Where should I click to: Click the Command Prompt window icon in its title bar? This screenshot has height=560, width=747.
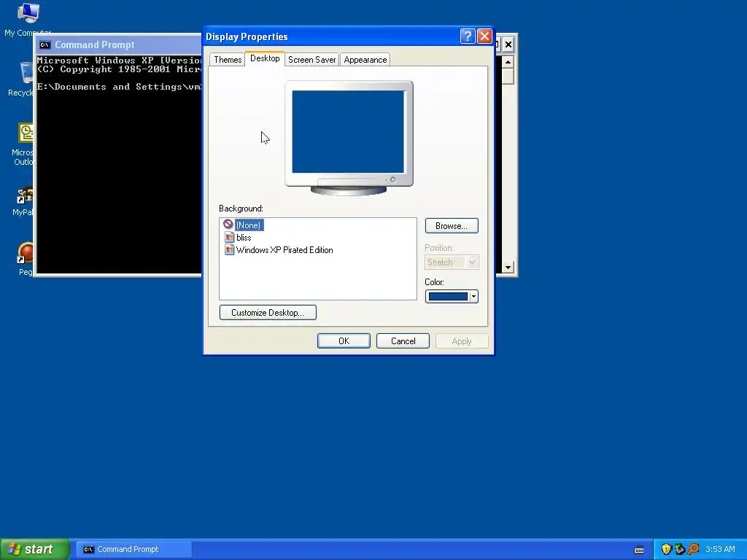pos(44,44)
